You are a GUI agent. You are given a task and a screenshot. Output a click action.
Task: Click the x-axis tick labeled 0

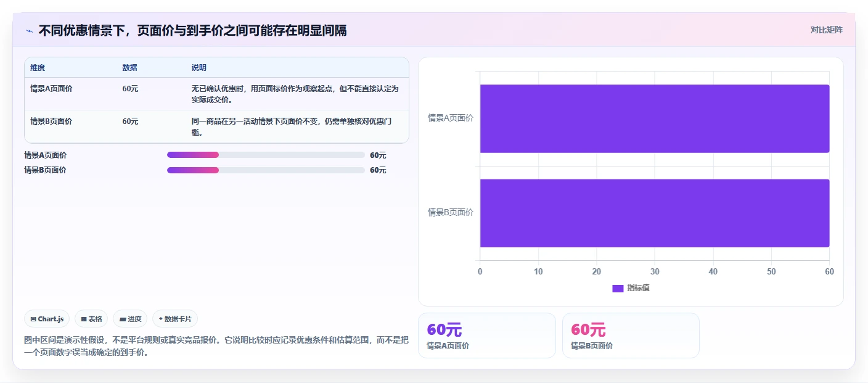(x=480, y=271)
